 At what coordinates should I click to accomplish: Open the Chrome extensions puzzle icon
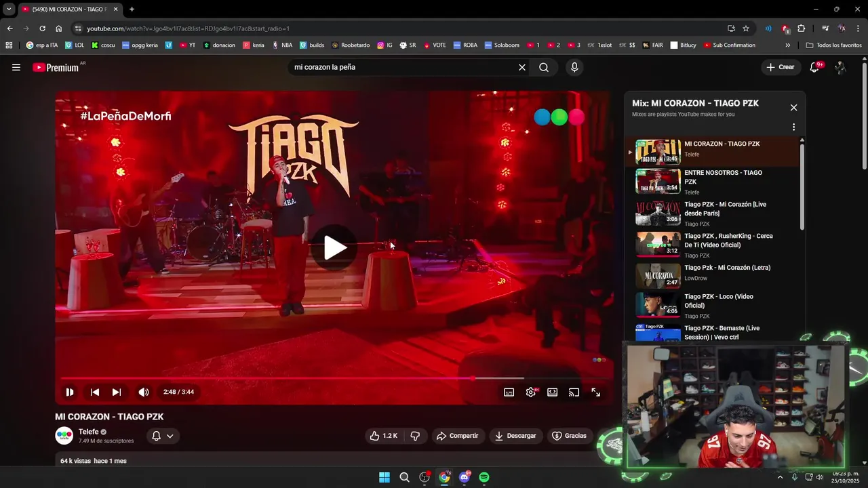coord(802,28)
